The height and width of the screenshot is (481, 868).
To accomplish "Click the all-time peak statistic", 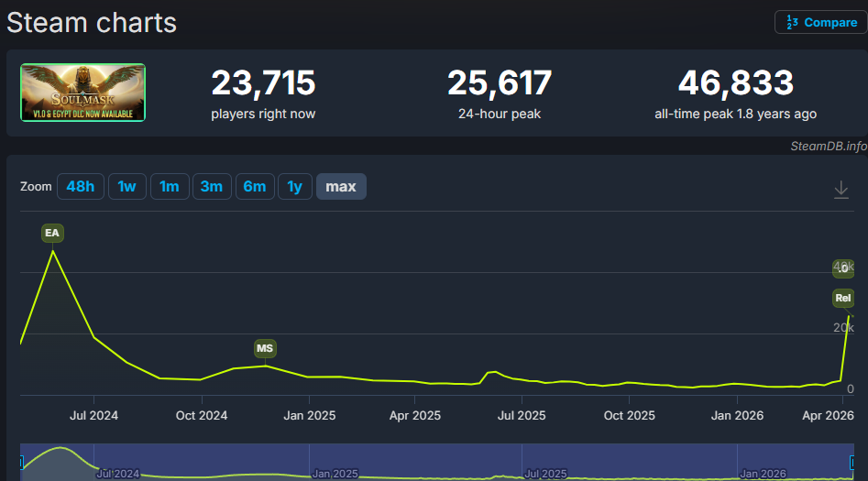I will pyautogui.click(x=735, y=93).
